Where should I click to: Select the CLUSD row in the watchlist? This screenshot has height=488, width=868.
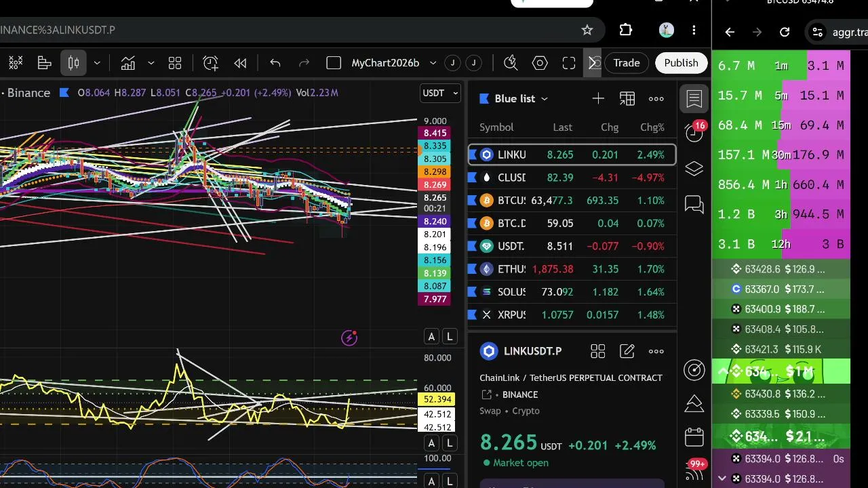[572, 178]
